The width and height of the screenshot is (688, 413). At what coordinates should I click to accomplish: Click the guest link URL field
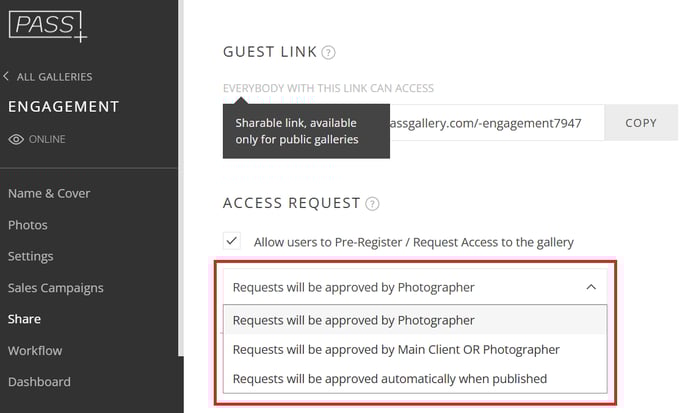[x=497, y=123]
